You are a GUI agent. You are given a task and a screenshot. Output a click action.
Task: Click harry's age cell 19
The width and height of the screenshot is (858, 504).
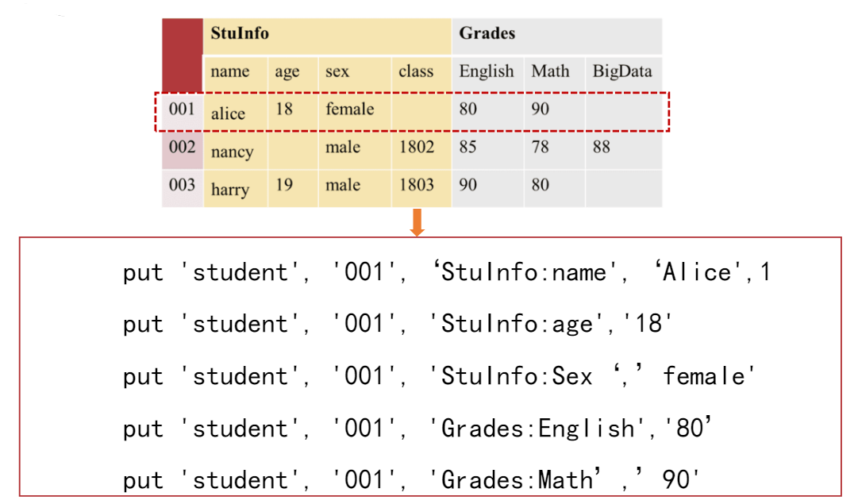294,185
